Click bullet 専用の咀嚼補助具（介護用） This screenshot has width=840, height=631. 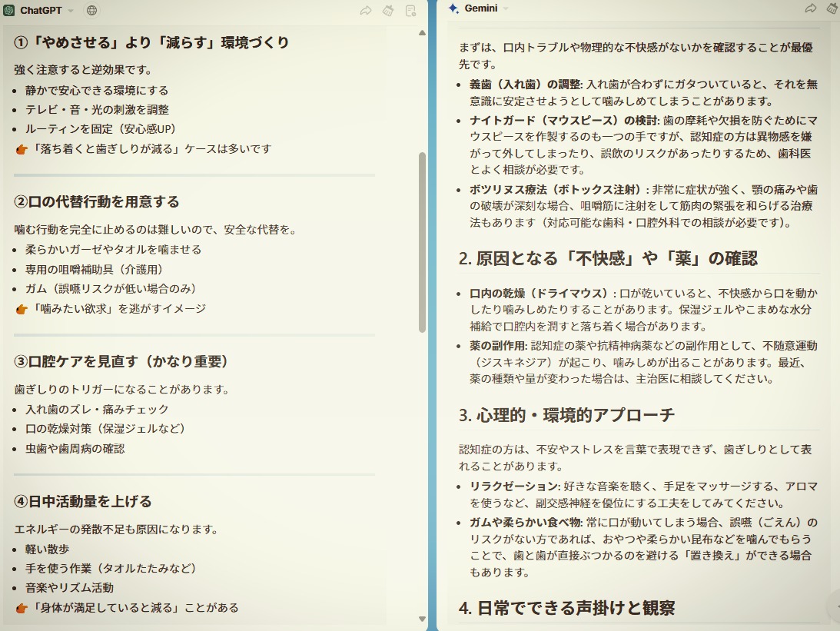coord(94,270)
